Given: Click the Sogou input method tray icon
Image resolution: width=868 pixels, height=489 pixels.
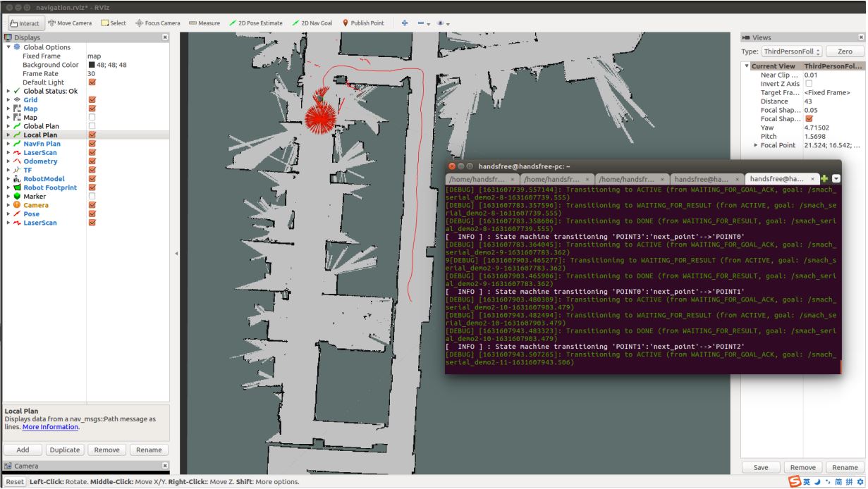Looking at the screenshot, I should pos(795,482).
